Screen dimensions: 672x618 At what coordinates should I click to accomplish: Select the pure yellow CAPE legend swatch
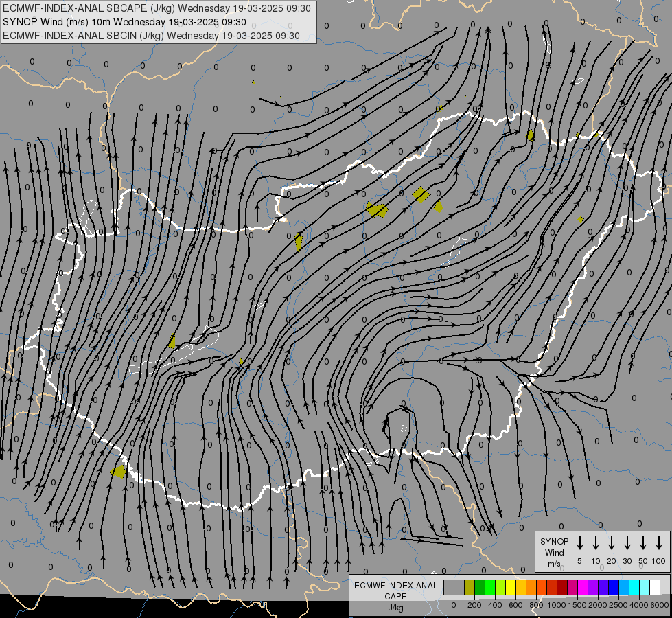click(511, 587)
